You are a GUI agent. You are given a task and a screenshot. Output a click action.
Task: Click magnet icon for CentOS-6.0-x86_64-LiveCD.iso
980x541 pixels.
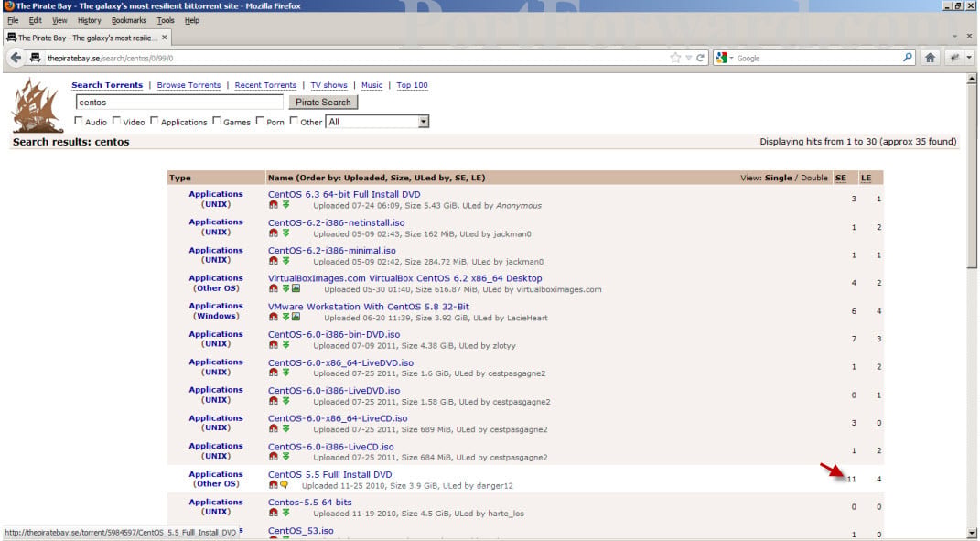coord(273,429)
